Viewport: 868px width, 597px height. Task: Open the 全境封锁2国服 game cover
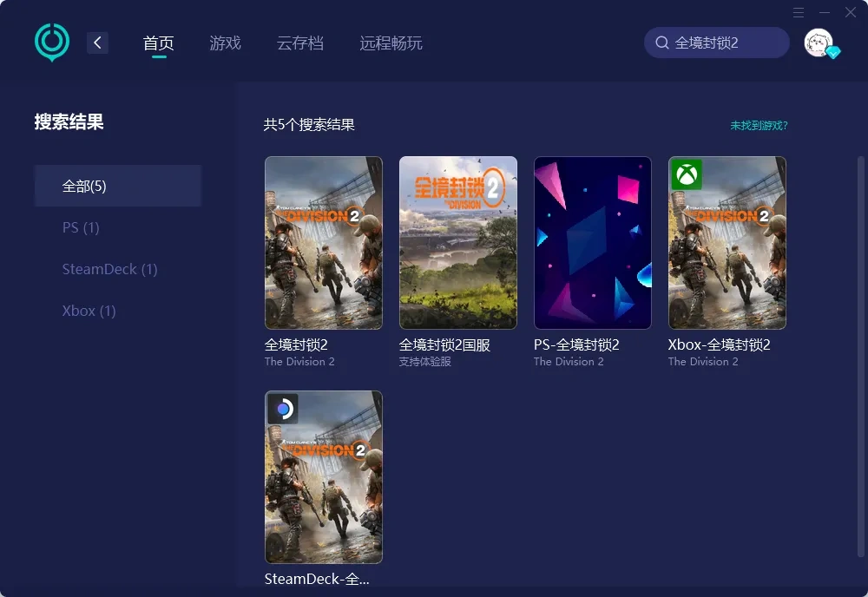point(457,243)
